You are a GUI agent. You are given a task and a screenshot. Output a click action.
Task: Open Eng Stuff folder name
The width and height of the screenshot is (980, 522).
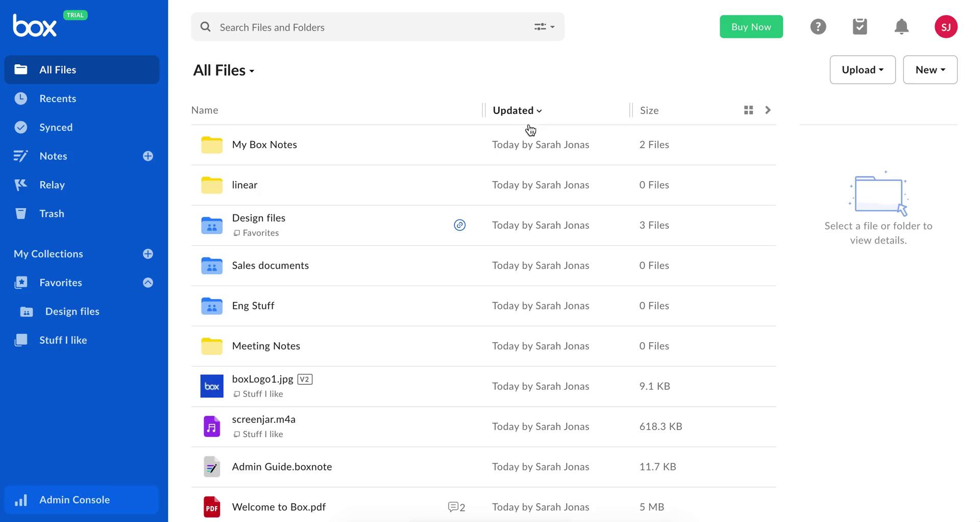[253, 306]
